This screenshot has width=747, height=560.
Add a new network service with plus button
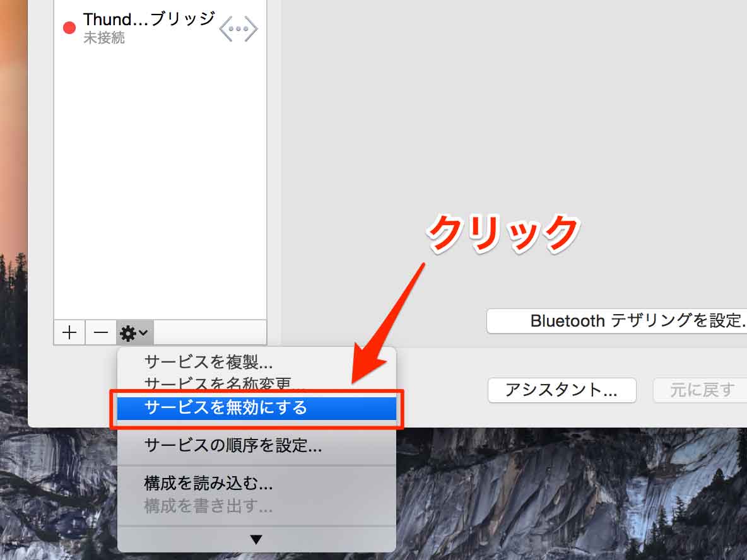tap(69, 332)
